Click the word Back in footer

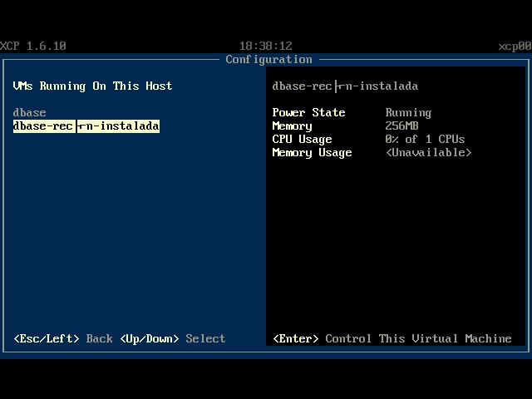100,338
